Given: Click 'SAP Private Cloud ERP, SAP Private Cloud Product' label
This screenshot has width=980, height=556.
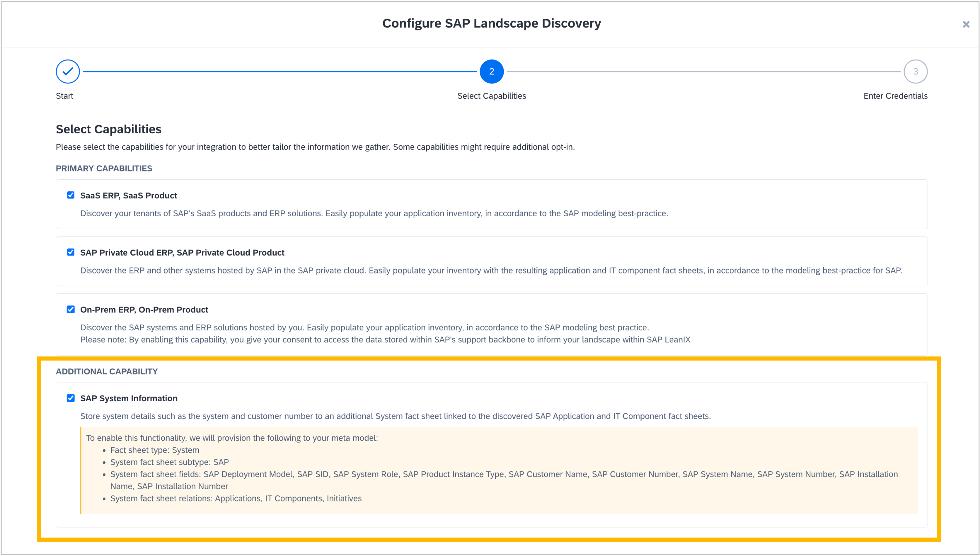Looking at the screenshot, I should pyautogui.click(x=182, y=252).
